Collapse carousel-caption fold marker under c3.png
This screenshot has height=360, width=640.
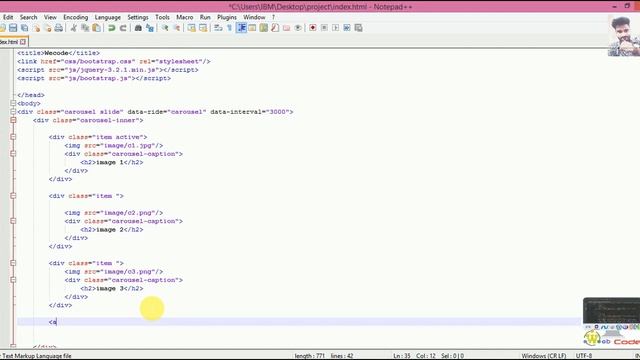pyautogui.click(x=13, y=280)
